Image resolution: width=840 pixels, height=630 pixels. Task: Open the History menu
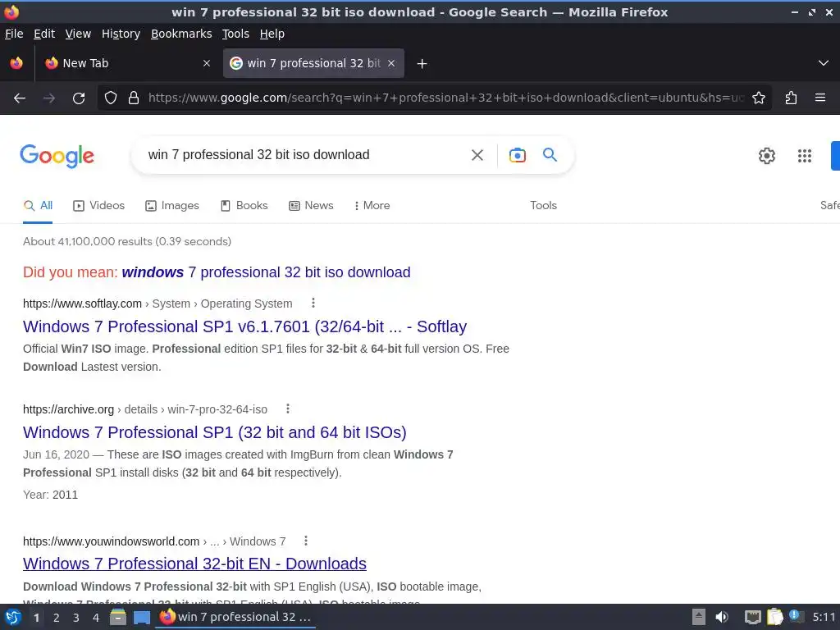coord(121,34)
